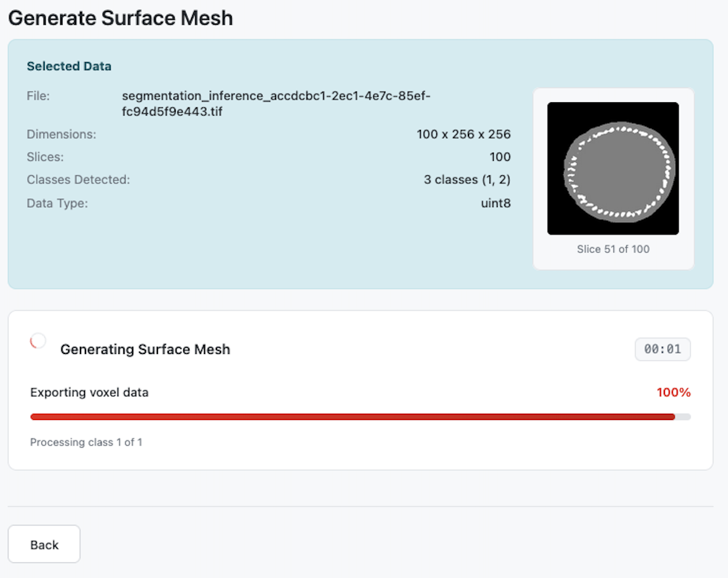The image size is (728, 578).
Task: Click the 100% progress percentage
Action: click(673, 392)
